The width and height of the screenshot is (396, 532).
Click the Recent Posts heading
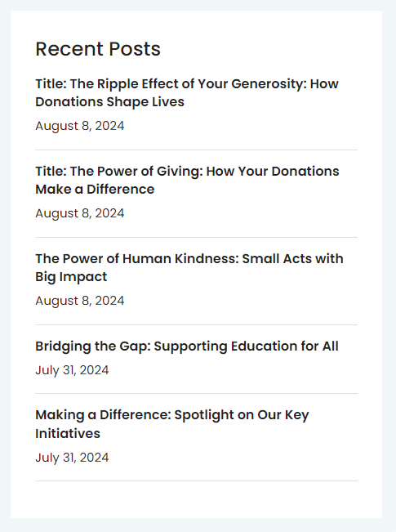tap(98, 49)
